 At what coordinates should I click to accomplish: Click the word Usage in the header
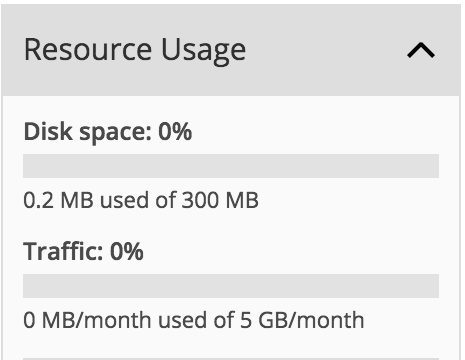pyautogui.click(x=204, y=51)
